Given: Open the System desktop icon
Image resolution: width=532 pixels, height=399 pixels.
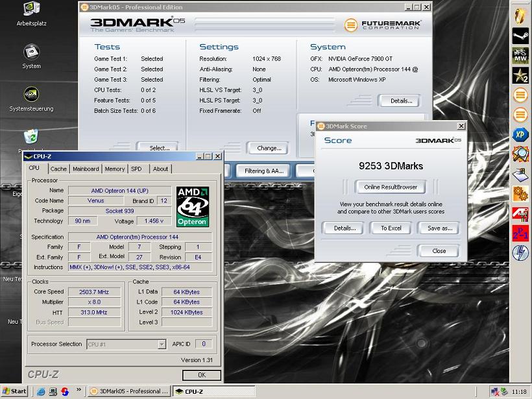Looking at the screenshot, I should 32,53.
